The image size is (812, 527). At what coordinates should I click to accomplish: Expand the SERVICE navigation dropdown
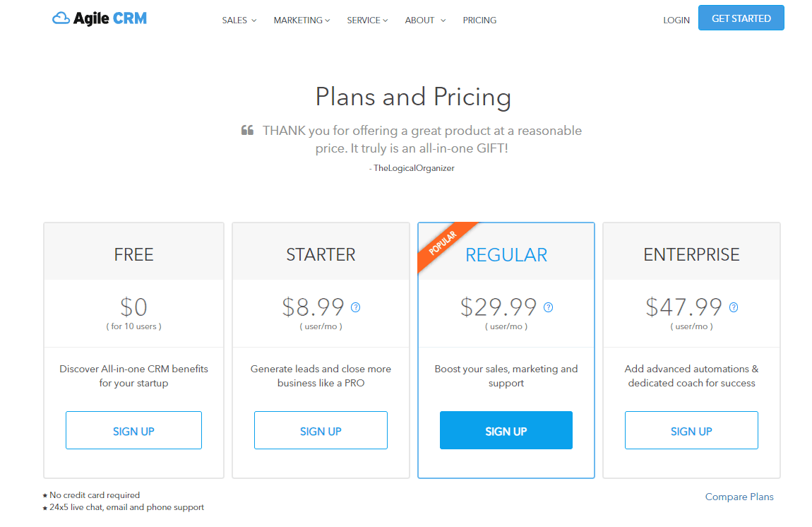coord(367,20)
